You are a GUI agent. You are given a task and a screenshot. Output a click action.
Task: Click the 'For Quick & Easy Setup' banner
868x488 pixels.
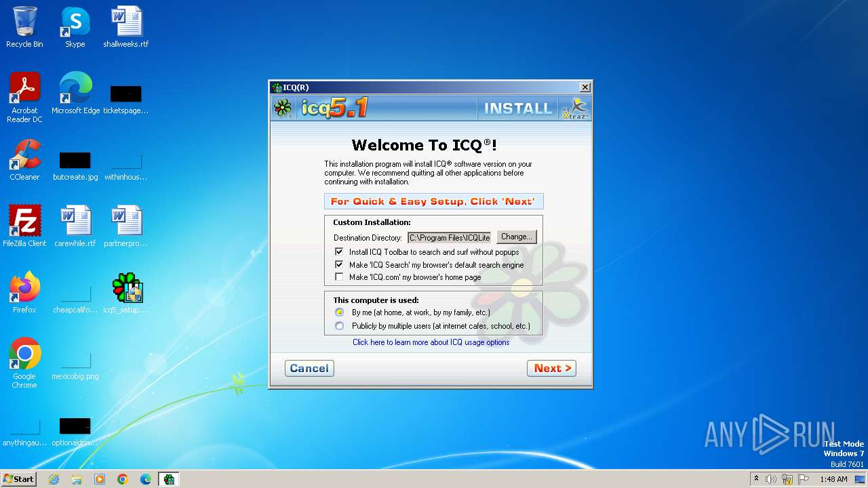[433, 201]
